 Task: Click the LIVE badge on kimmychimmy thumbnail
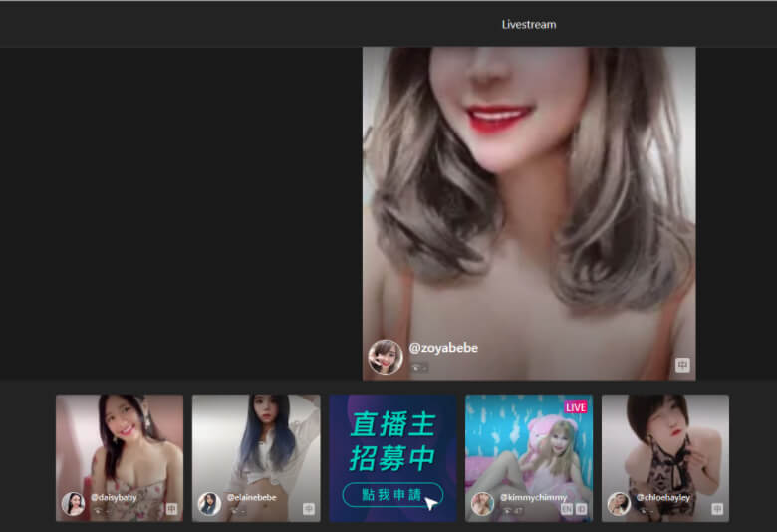(x=576, y=407)
